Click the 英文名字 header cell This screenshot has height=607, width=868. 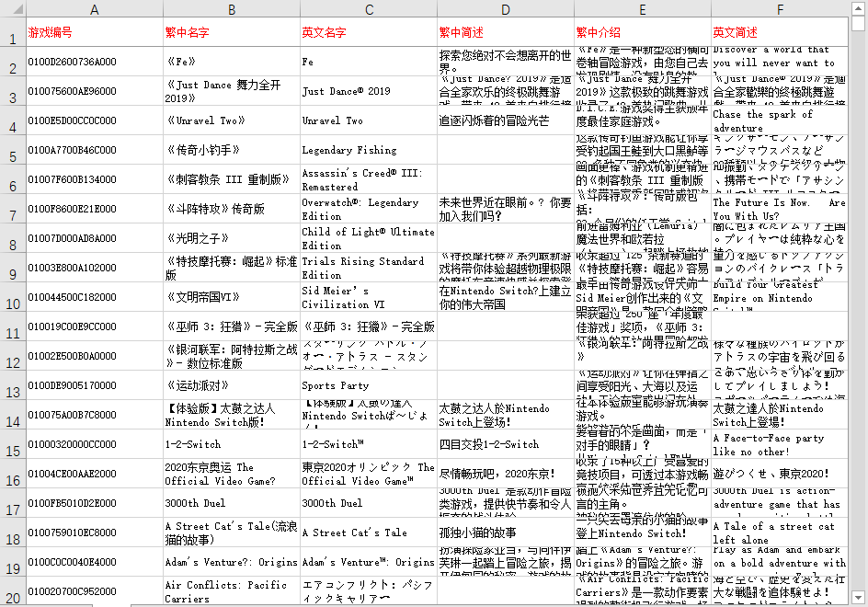tap(369, 32)
